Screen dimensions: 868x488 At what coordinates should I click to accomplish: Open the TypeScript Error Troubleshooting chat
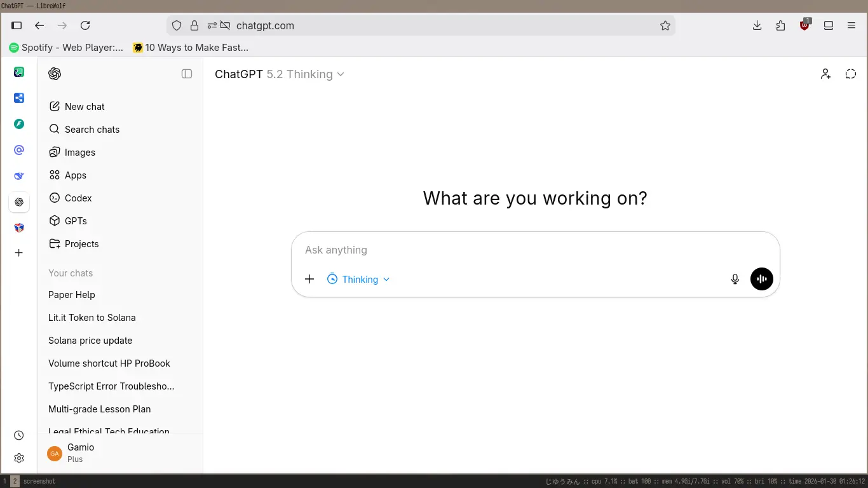[x=121, y=386]
